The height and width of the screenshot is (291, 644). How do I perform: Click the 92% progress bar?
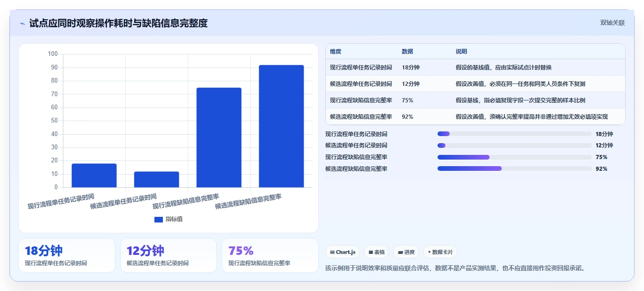pyautogui.click(x=514, y=168)
